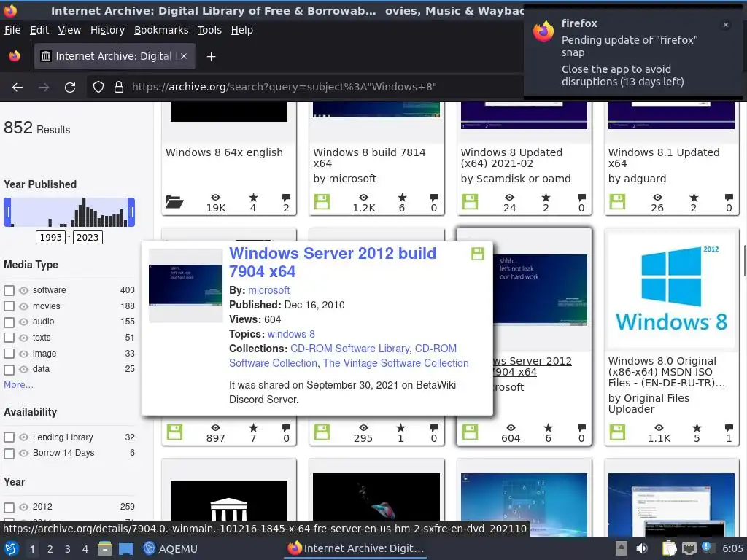747x560 pixels.
Task: Open the file manager from taskbar
Action: point(104,548)
